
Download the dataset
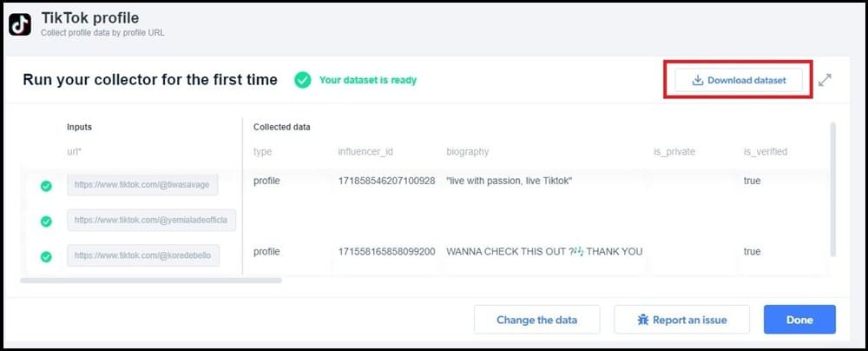click(739, 81)
